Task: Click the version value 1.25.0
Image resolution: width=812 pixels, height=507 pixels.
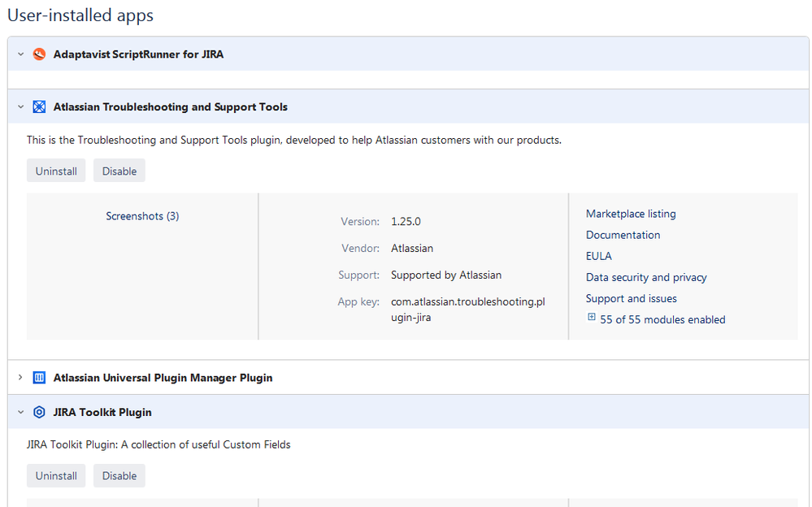Action: (406, 222)
